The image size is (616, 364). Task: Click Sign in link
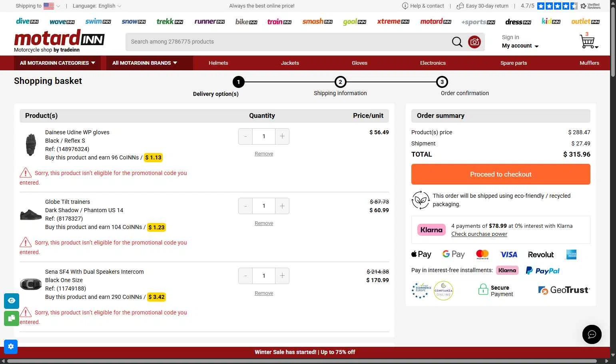pos(510,37)
